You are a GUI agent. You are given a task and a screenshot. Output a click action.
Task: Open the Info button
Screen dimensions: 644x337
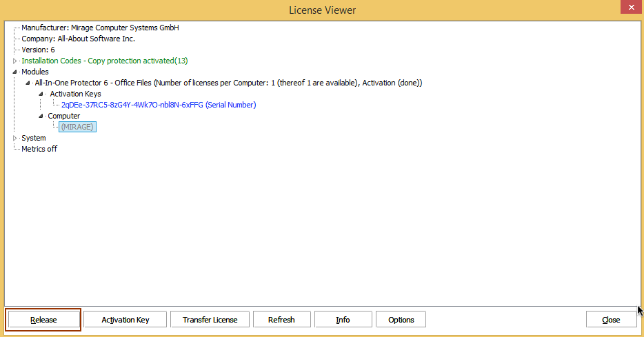tap(343, 320)
